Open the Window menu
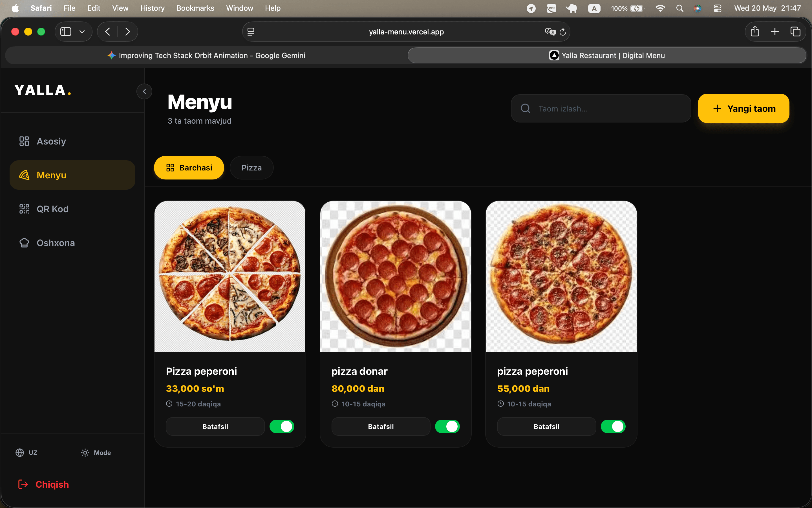 pyautogui.click(x=240, y=8)
